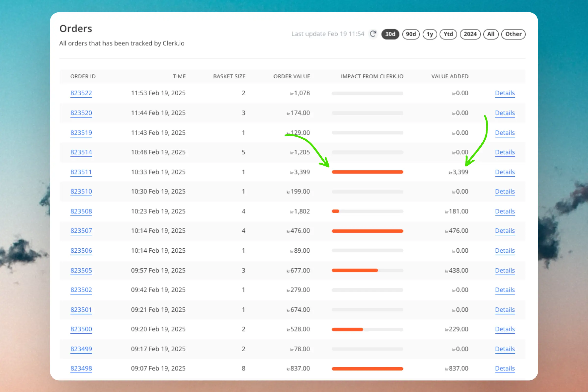Open Details for order 823505
This screenshot has width=588, height=392.
pos(505,270)
